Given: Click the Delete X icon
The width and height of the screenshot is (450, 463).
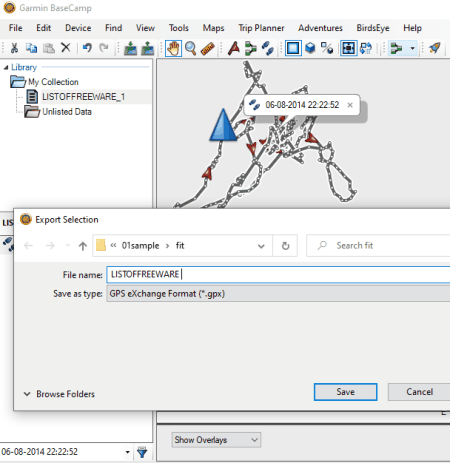Looking at the screenshot, I should pyautogui.click(x=66, y=48).
